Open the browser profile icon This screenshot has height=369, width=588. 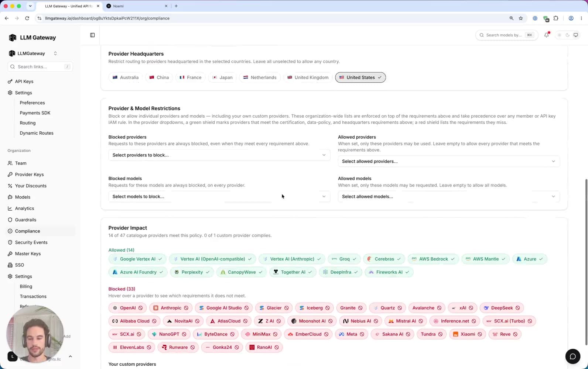click(571, 18)
